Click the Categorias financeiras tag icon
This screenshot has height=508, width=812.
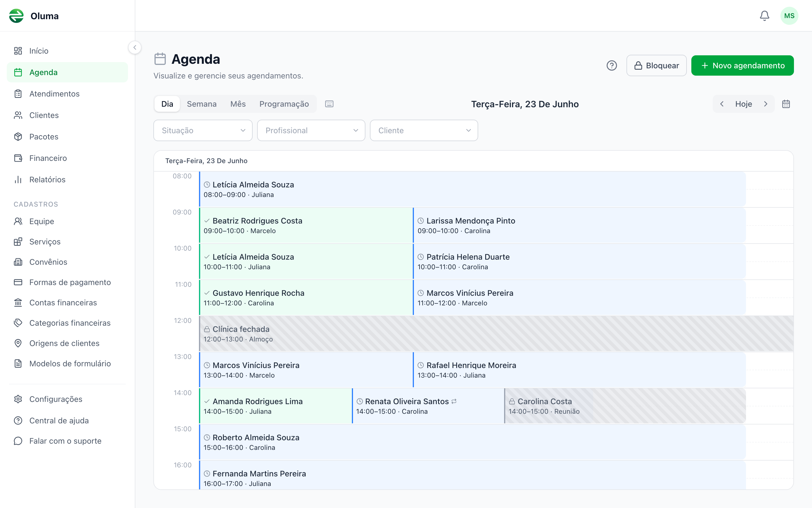point(18,323)
